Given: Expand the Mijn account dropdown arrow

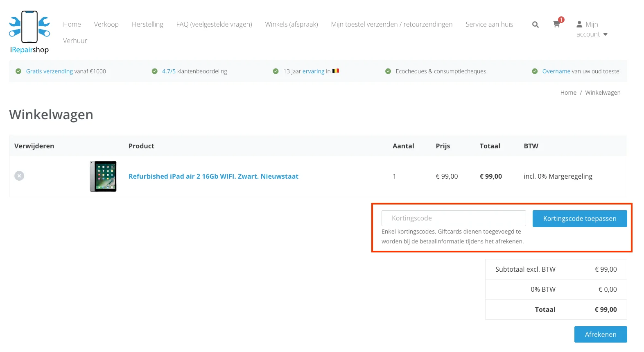Looking at the screenshot, I should [x=606, y=34].
